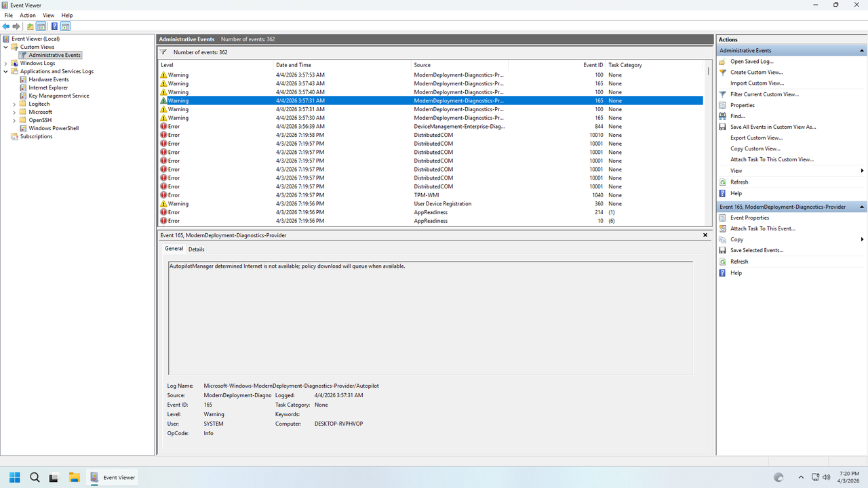
Task: Collapse the Administrative Events section in Actions
Action: point(862,51)
